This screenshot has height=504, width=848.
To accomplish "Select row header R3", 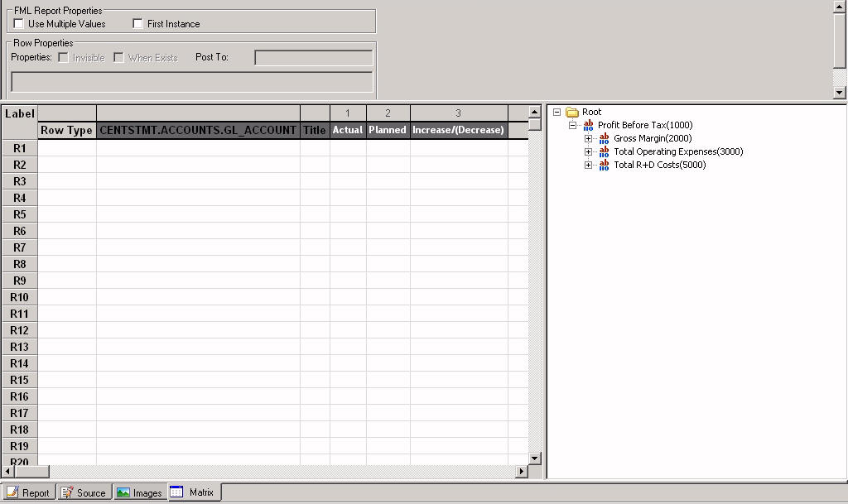I will point(20,181).
